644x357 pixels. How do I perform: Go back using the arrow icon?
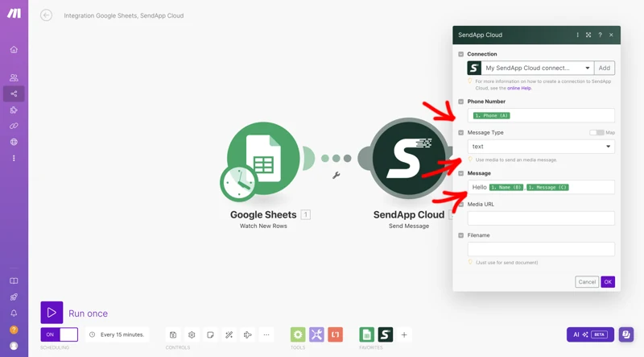(46, 15)
